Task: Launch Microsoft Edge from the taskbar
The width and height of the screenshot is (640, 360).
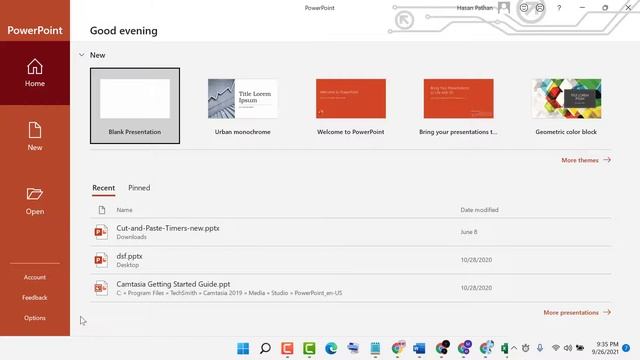Action: click(x=331, y=348)
